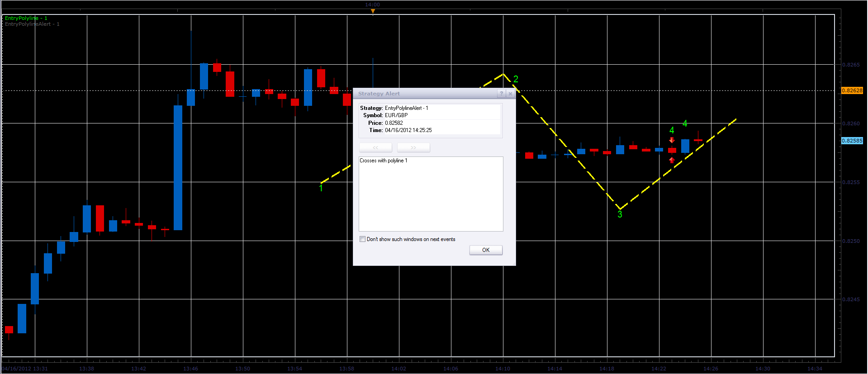868x374 pixels.
Task: Click the 14:26 time axis label
Action: coord(711,369)
